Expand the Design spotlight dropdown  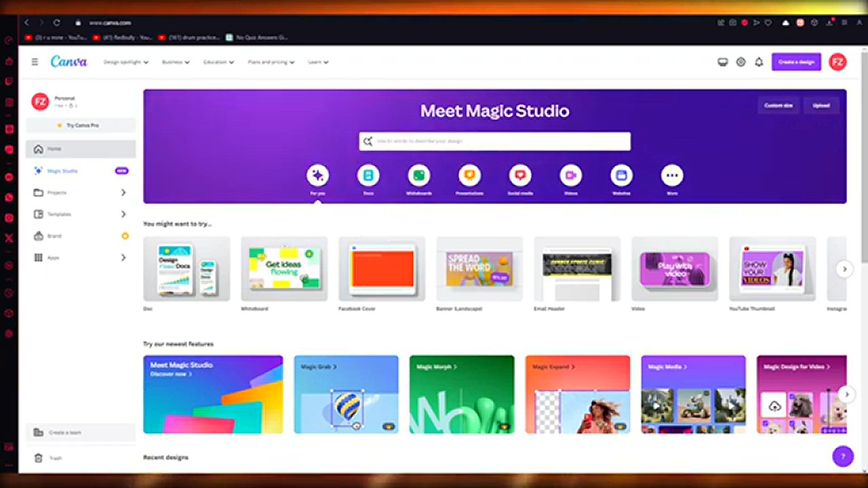[x=126, y=62]
